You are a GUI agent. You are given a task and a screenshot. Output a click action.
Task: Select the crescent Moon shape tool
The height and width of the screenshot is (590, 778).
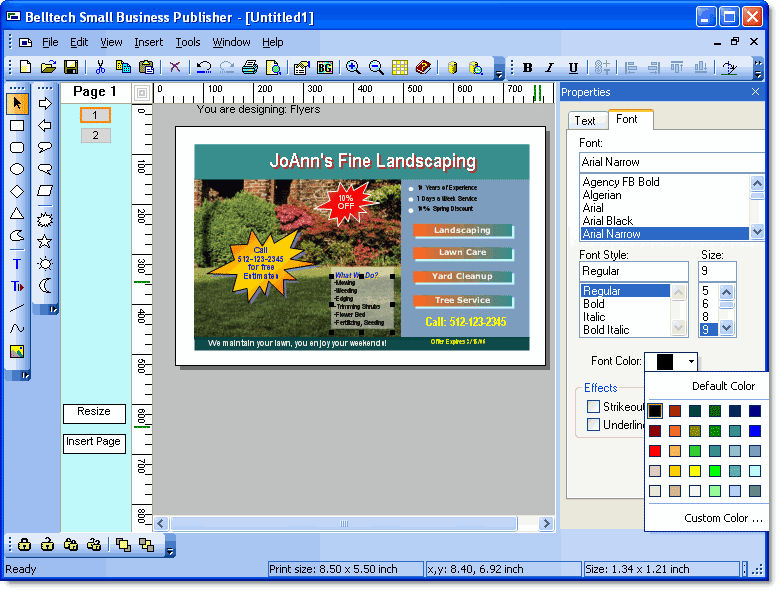pos(45,285)
